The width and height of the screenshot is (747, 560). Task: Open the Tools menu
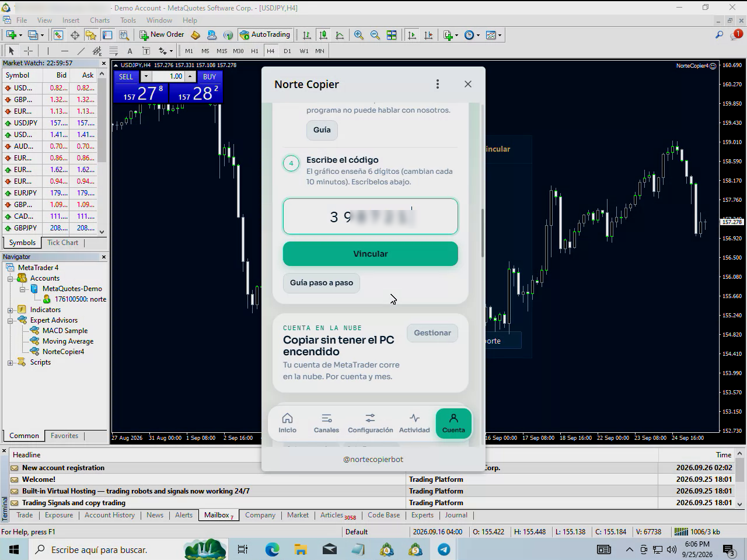click(x=128, y=20)
